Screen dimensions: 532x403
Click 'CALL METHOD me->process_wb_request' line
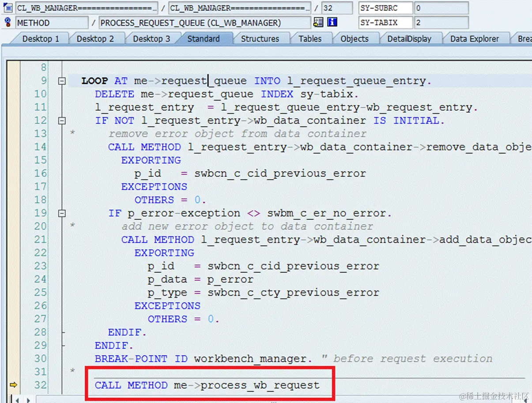(x=207, y=385)
